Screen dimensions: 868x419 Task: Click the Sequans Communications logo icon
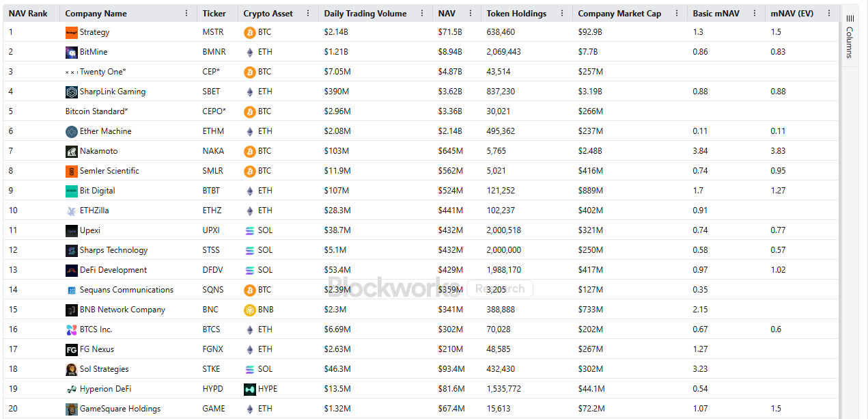(x=72, y=290)
